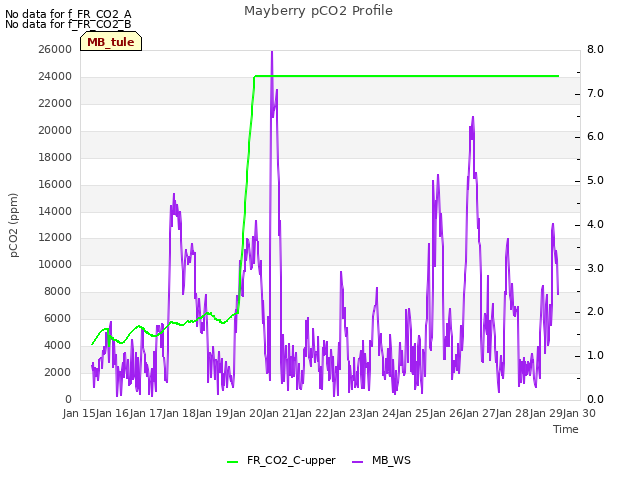The height and width of the screenshot is (480, 640).
Task: Click the 4000 left-axis tick label
Action: (58, 345)
